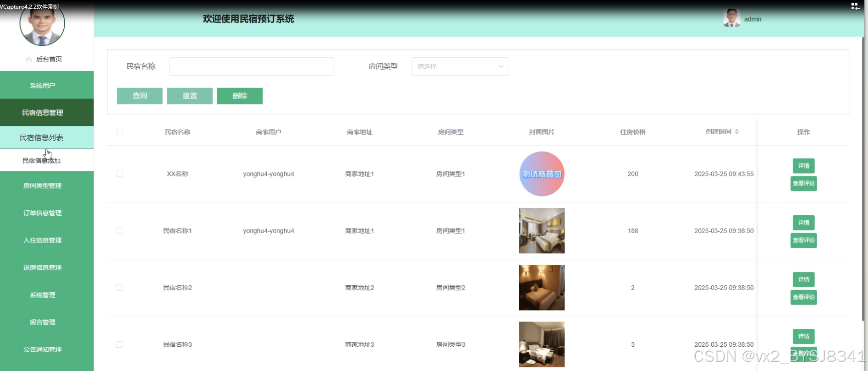The width and height of the screenshot is (868, 371).
Task: Check the row for XX名称
Action: (x=119, y=174)
